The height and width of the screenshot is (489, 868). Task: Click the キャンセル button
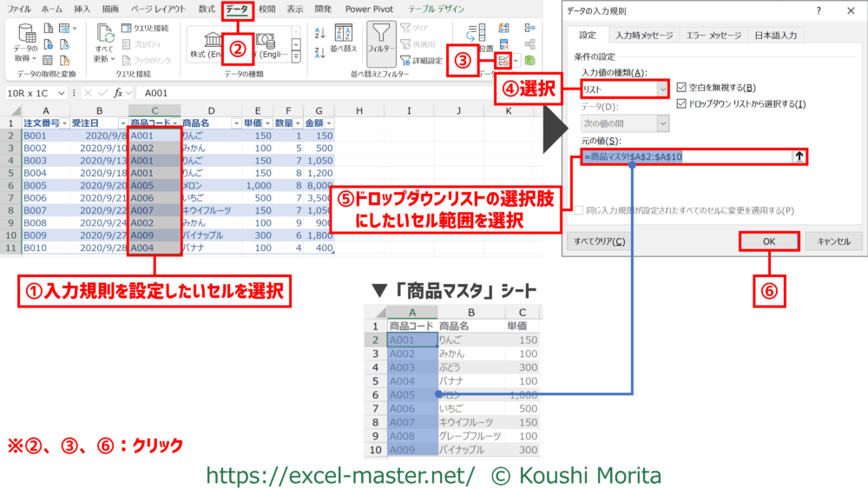833,241
